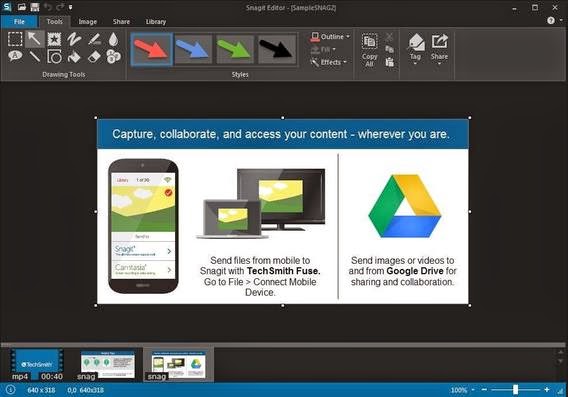Select the Callout speech bubble tool
568x397 pixels.
[x=15, y=56]
